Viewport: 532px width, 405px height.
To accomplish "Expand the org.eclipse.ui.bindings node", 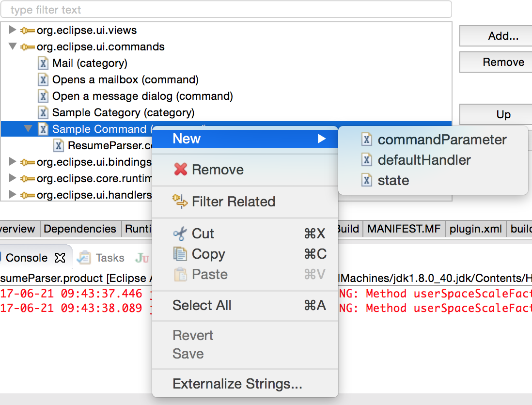I will (13, 162).
